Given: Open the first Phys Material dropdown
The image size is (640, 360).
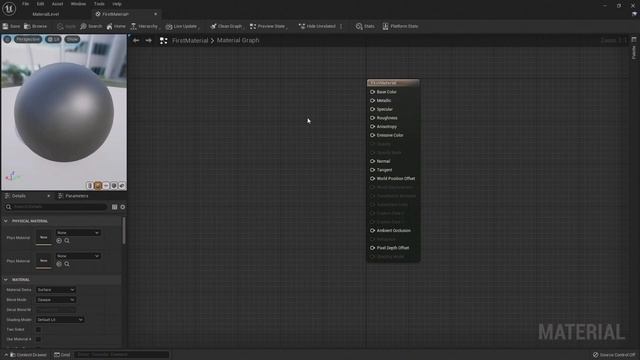Looking at the screenshot, I should tap(78, 233).
